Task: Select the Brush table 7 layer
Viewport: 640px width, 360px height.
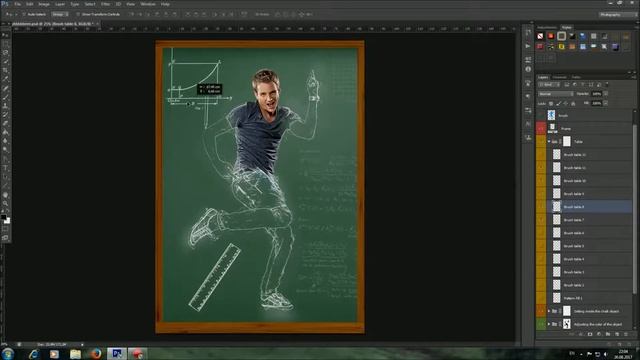Action: tap(589, 220)
